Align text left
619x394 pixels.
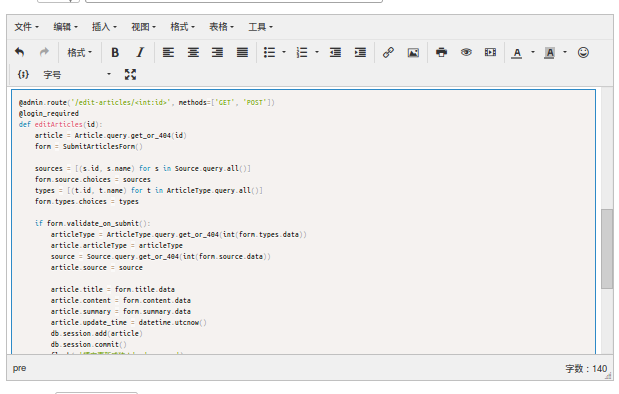pyautogui.click(x=168, y=52)
